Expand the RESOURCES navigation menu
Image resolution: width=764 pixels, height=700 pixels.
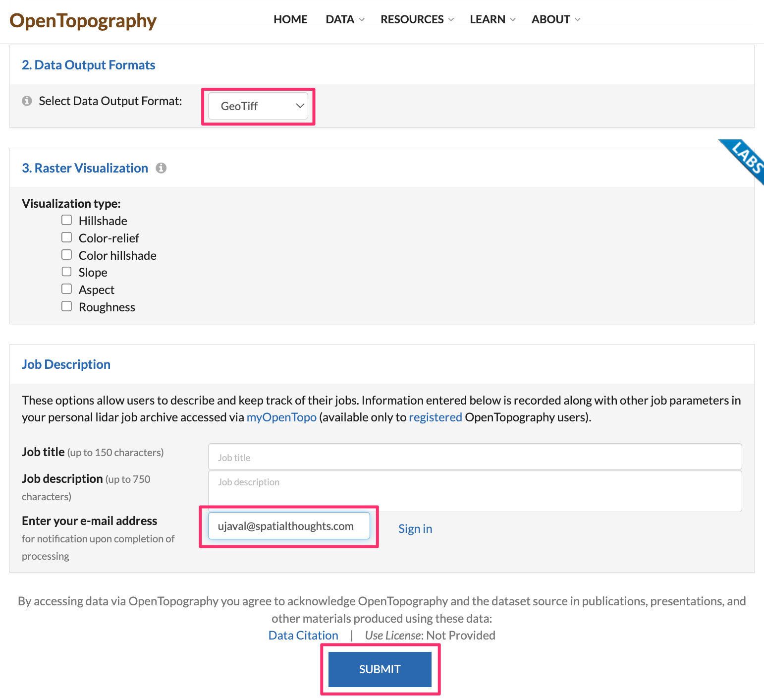tap(417, 19)
